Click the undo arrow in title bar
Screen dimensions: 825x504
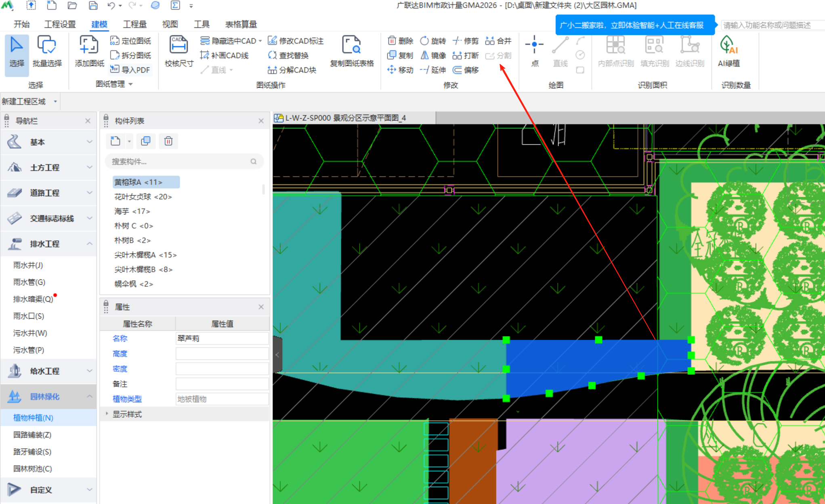(111, 5)
